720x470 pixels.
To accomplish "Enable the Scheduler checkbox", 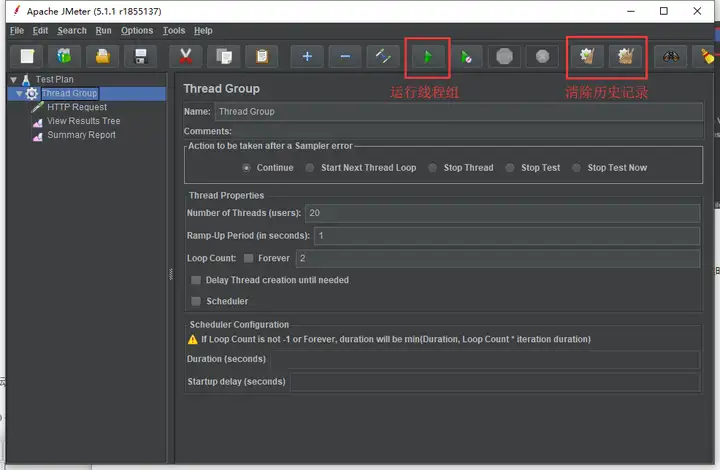I will click(196, 301).
